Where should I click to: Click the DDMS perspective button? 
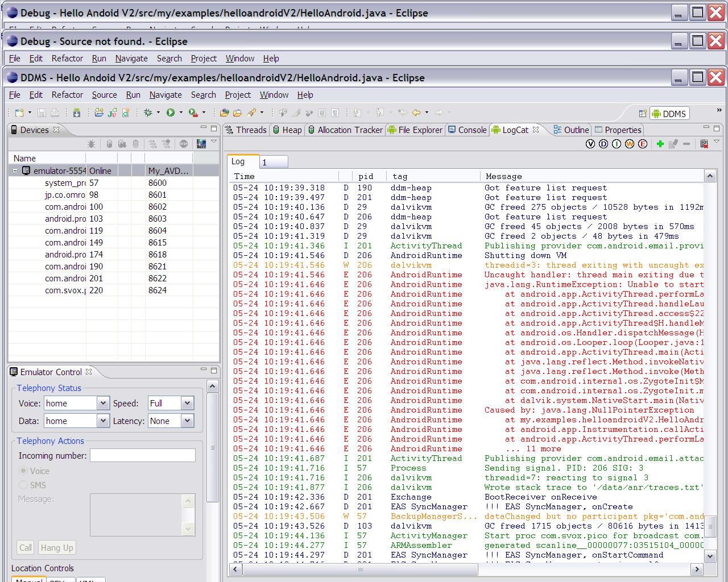pos(669,114)
